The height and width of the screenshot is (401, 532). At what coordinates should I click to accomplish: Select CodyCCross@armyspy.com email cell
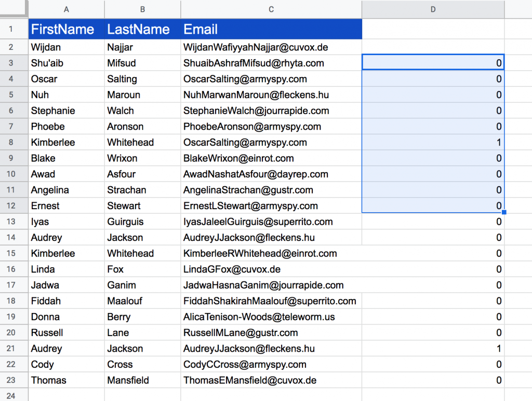(271, 364)
